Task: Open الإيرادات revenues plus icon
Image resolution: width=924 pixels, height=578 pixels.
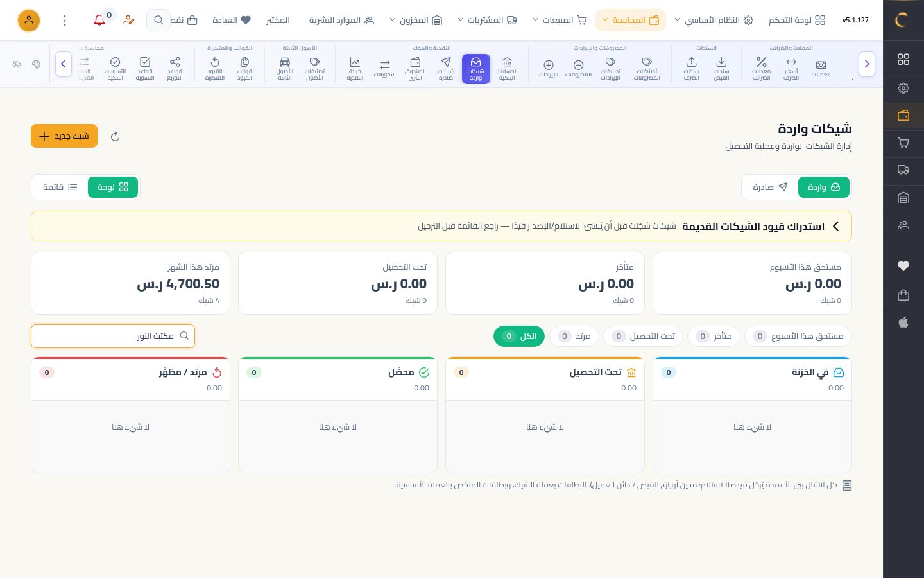Action: 549,69
